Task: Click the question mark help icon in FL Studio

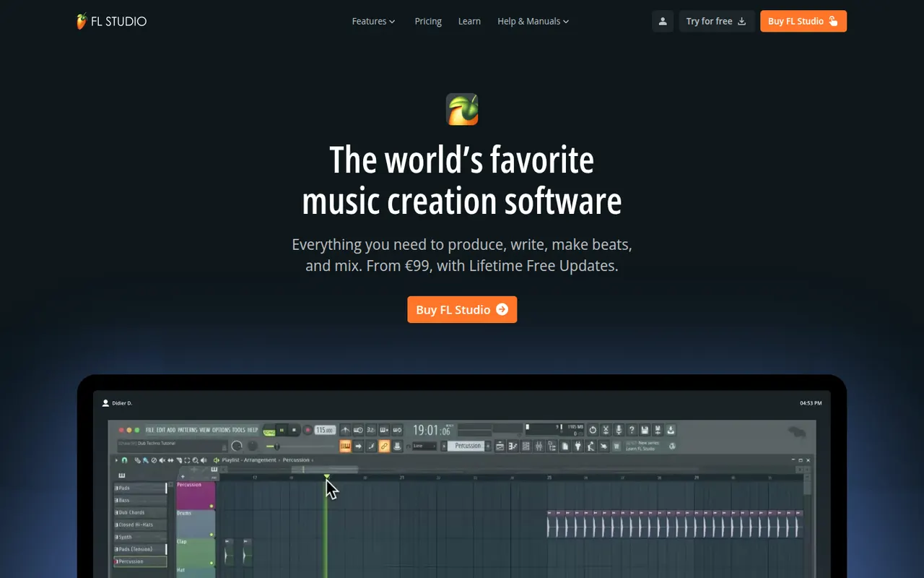Action: point(632,430)
